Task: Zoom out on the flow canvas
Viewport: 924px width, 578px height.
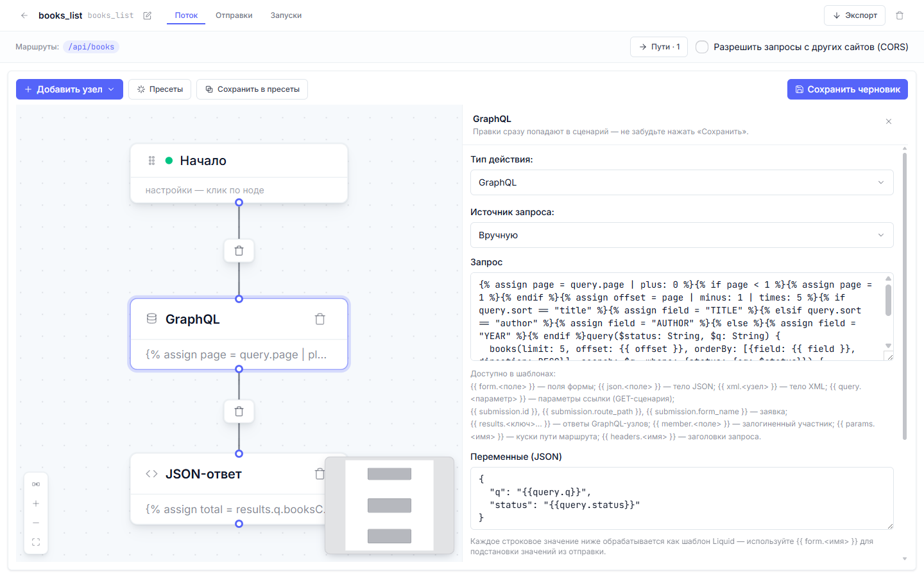Action: (x=36, y=523)
